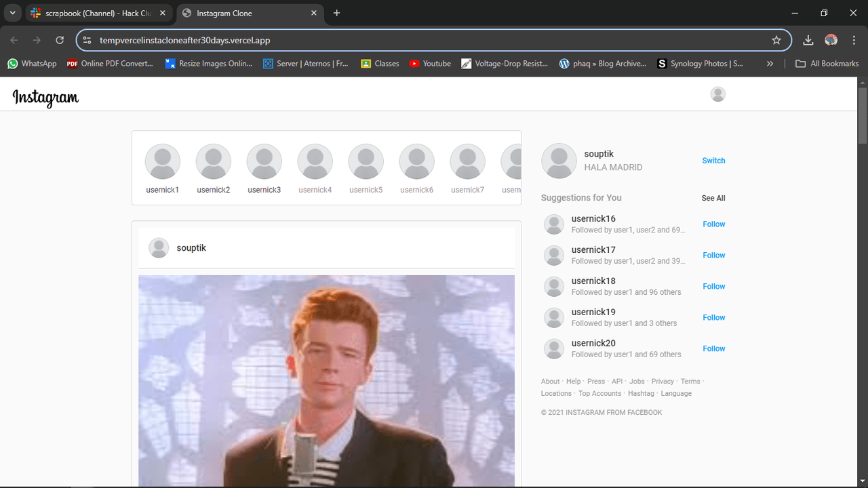This screenshot has height=488, width=868.
Task: Click the page vertical scrollbar
Action: click(863, 115)
